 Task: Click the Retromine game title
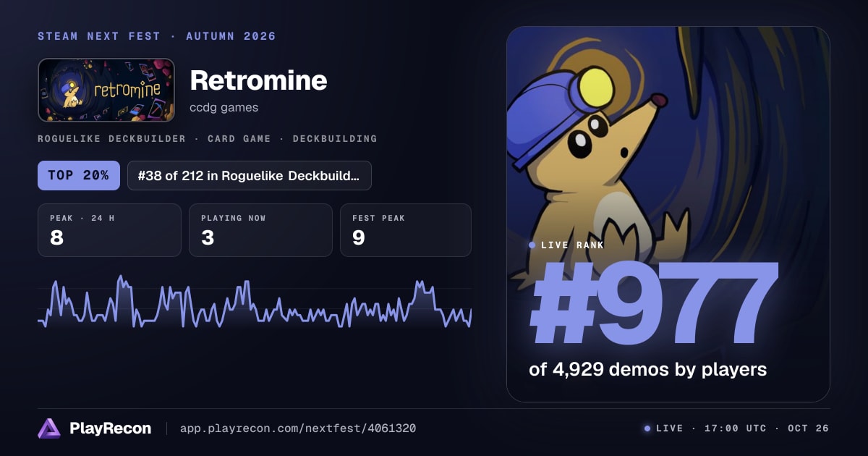(x=258, y=80)
